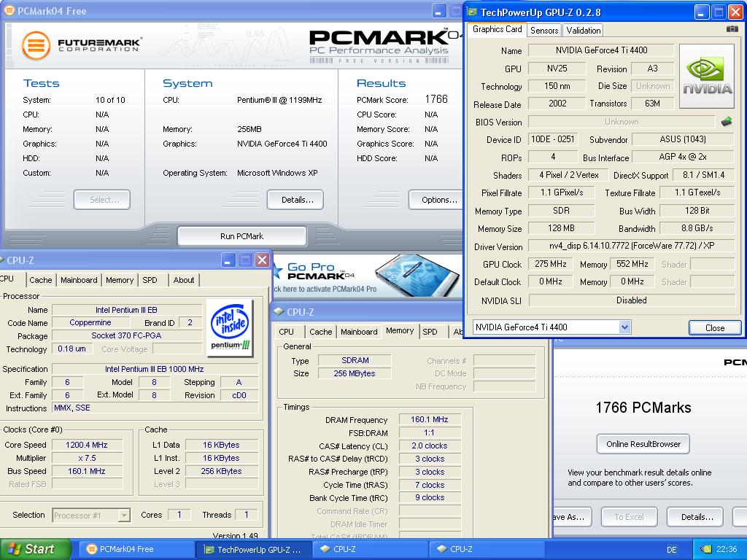Click the Futuremark orange logo
Viewport: 747px width, 560px height.
tap(36, 46)
